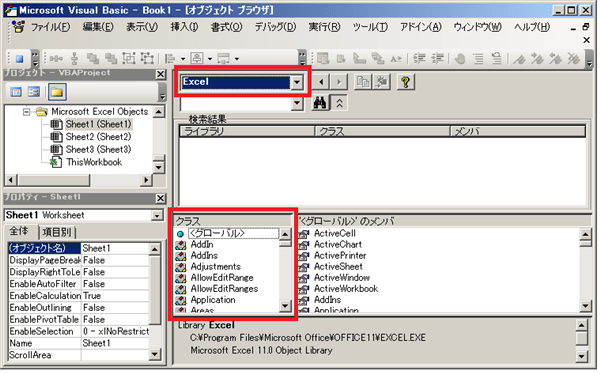The image size is (600, 374).
Task: Click the comment block icon
Action: click(478, 59)
